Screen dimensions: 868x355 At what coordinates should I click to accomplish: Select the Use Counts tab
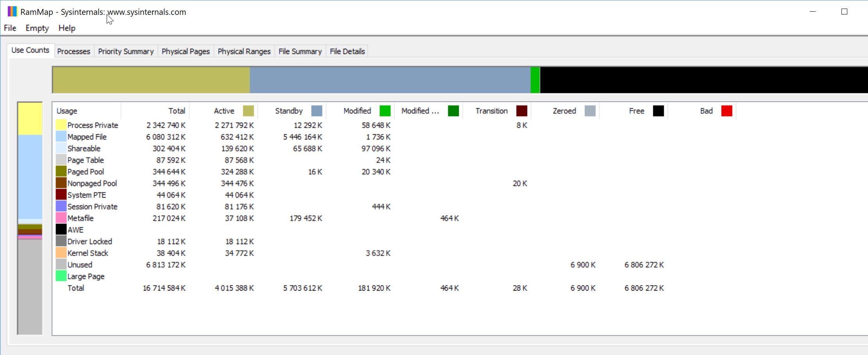click(30, 50)
